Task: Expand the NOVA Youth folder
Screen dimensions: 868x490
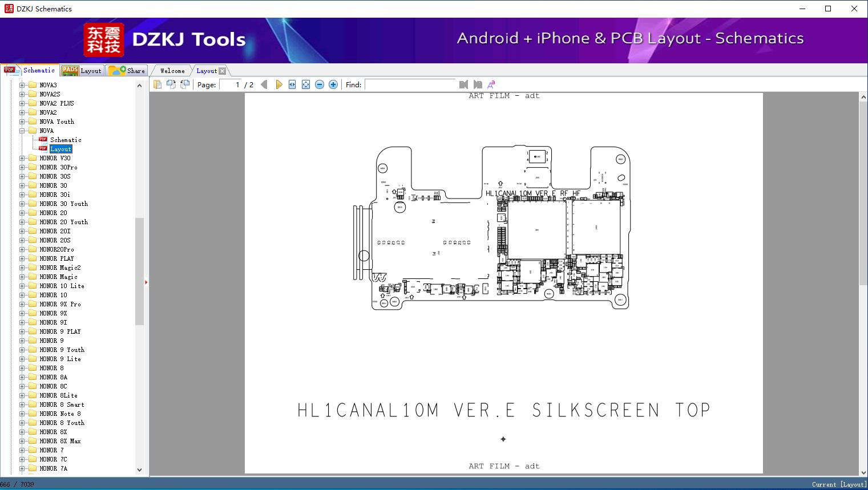Action: (22, 122)
